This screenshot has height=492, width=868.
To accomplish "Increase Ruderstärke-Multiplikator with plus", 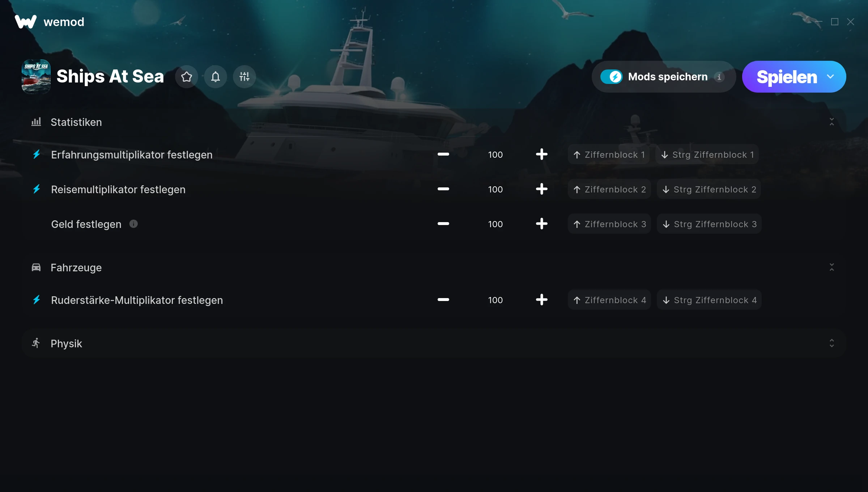I will coord(541,300).
